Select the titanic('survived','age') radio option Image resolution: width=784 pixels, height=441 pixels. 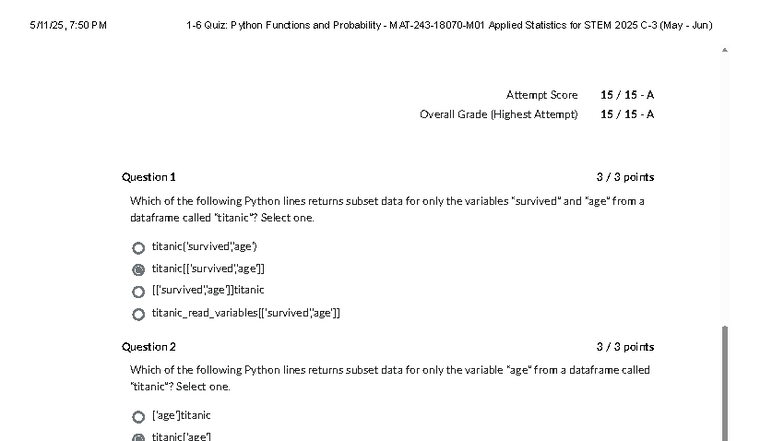coord(138,247)
